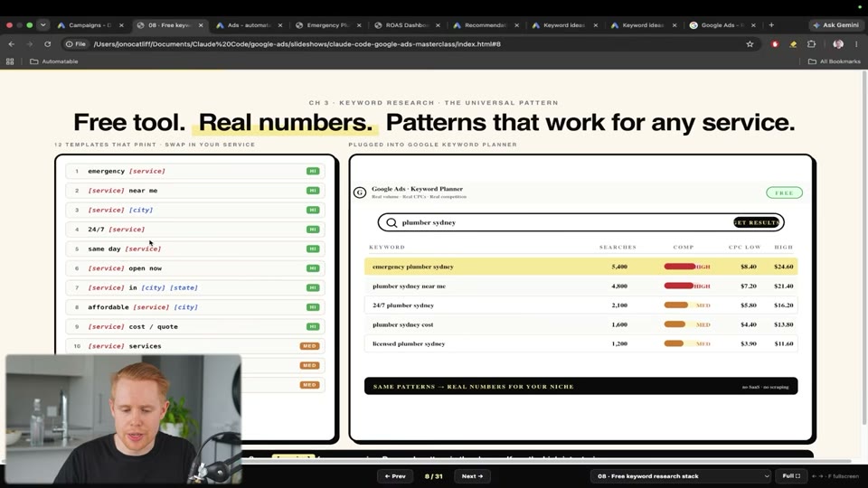Click the presenter webcam thumbnail
This screenshot has width=868, height=488.
(124, 419)
